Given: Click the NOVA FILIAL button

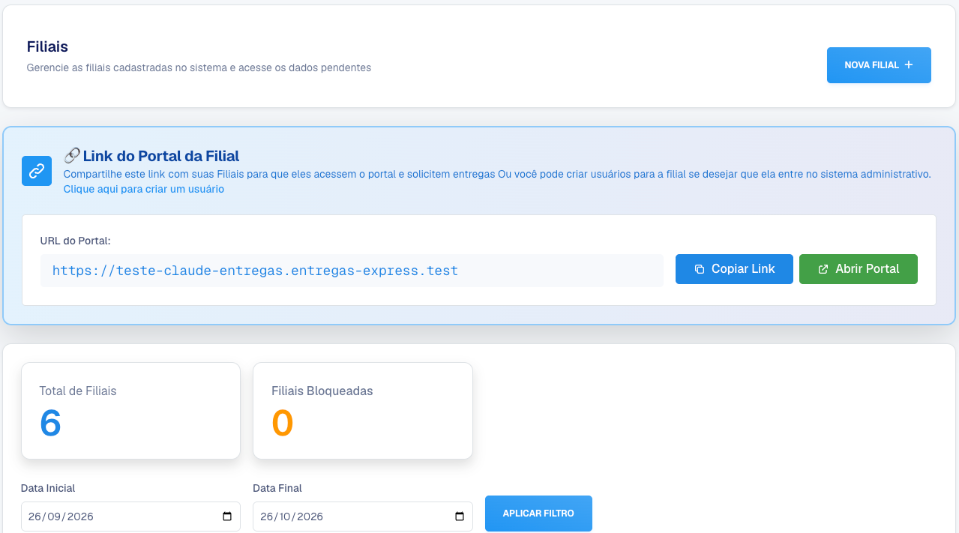Looking at the screenshot, I should click(x=878, y=65).
